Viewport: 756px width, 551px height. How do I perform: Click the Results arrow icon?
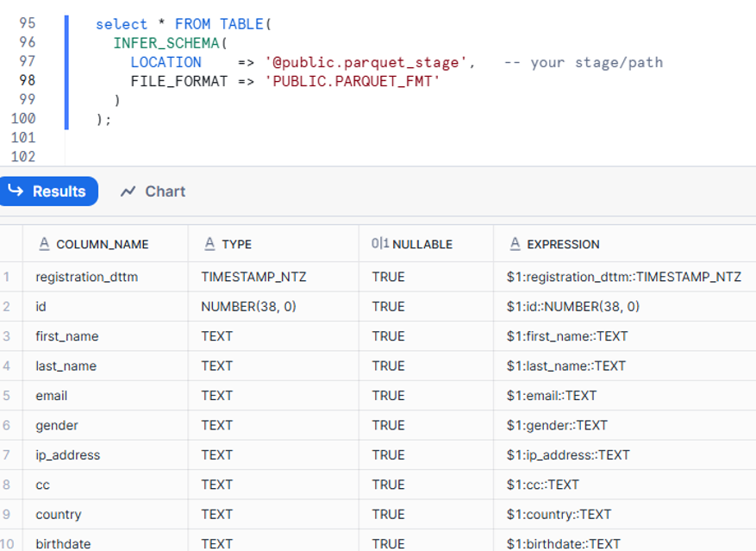click(16, 191)
